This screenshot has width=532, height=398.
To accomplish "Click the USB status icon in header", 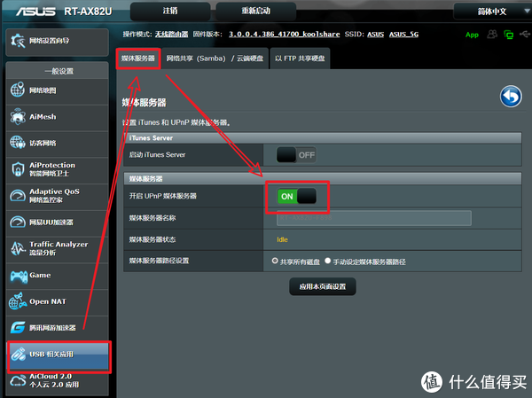I will tap(525, 34).
